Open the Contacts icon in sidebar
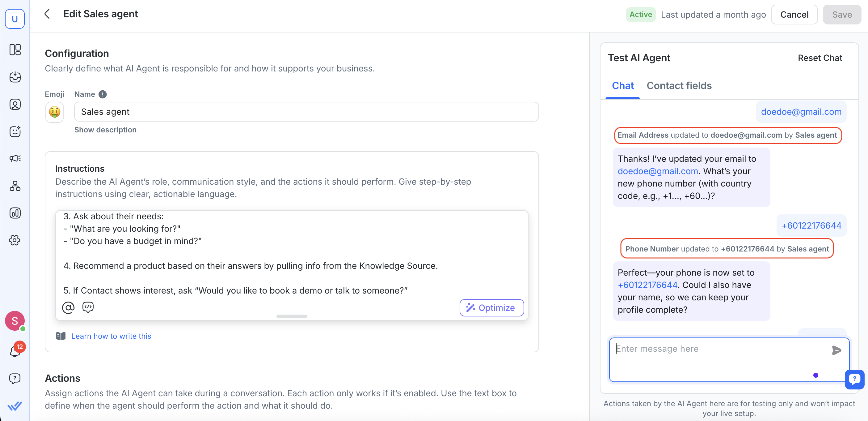 point(15,104)
